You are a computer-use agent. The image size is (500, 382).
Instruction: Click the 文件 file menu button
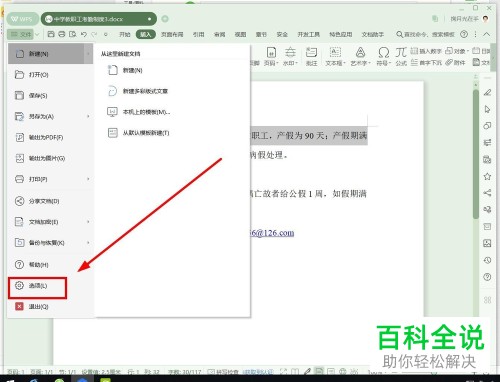(x=21, y=34)
